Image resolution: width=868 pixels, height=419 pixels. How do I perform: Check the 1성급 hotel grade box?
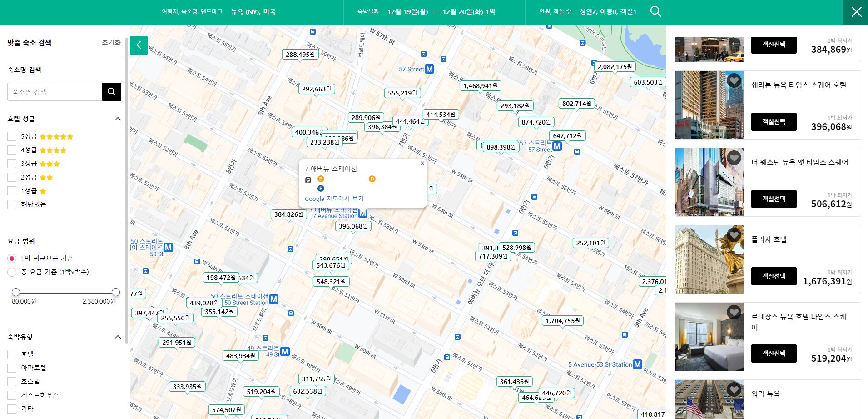coord(12,191)
